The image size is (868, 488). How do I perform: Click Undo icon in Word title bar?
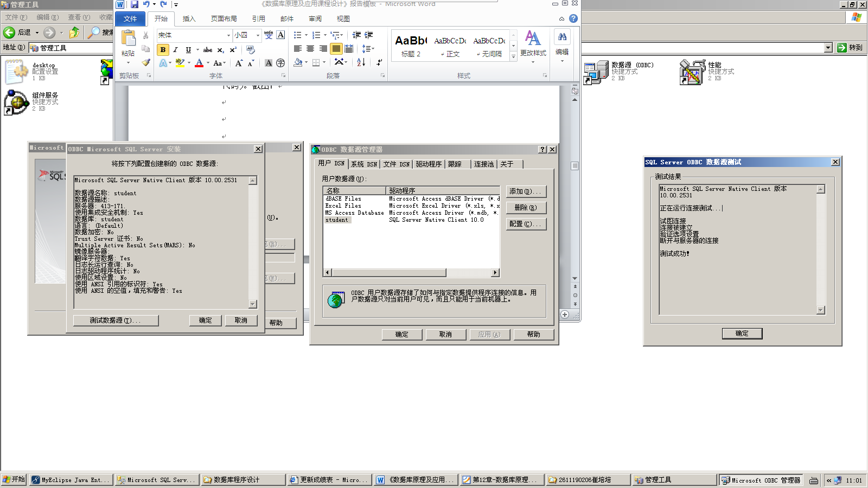tap(146, 4)
